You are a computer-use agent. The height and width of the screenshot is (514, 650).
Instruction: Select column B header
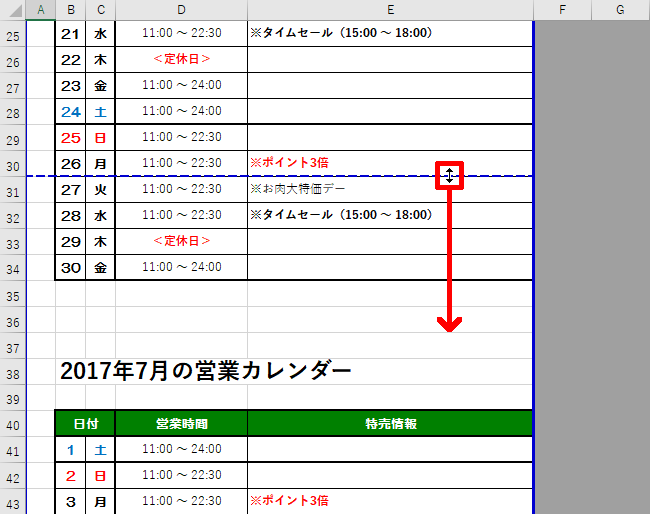click(70, 10)
